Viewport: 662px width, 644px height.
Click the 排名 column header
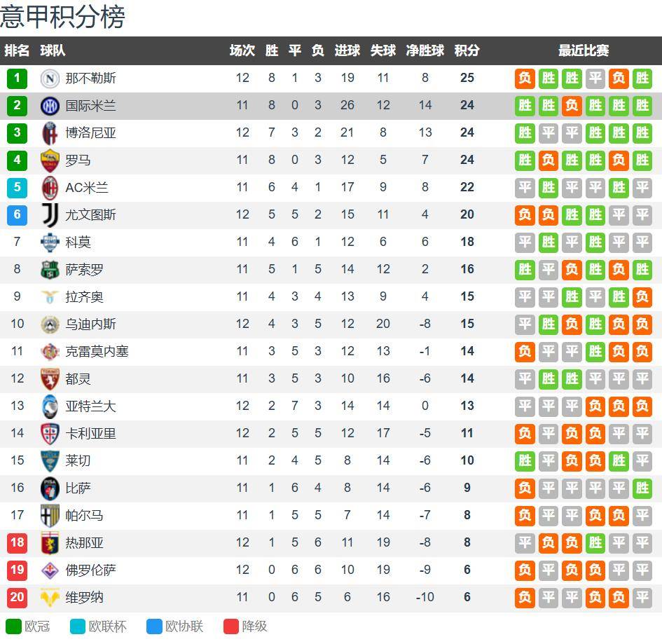tap(17, 51)
